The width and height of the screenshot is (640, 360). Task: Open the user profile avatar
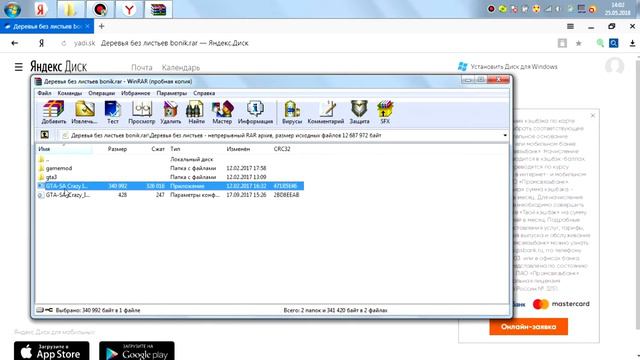pyautogui.click(x=614, y=66)
